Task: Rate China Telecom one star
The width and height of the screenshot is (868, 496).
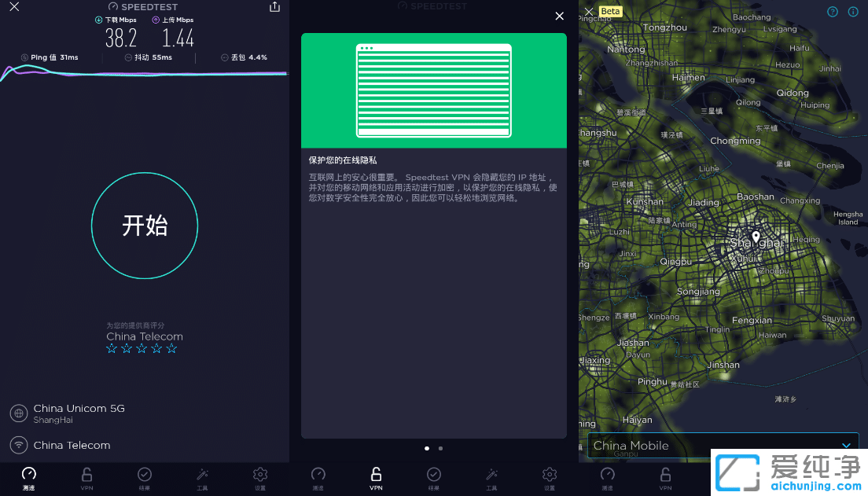Action: [112, 348]
